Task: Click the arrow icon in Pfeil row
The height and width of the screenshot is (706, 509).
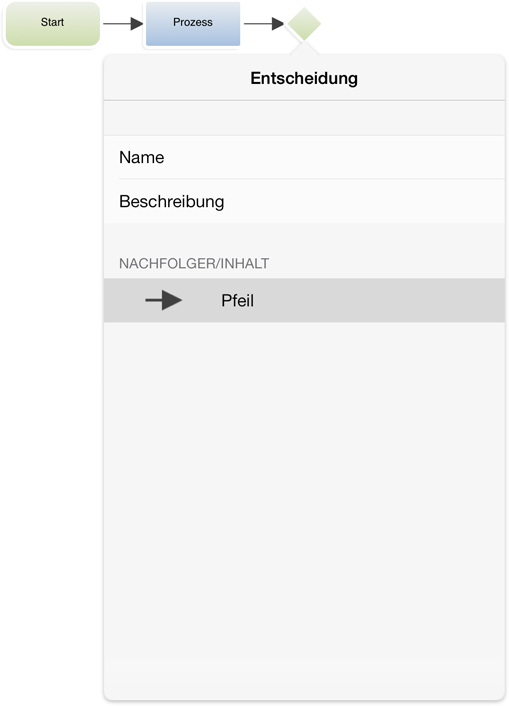Action: coord(164,300)
